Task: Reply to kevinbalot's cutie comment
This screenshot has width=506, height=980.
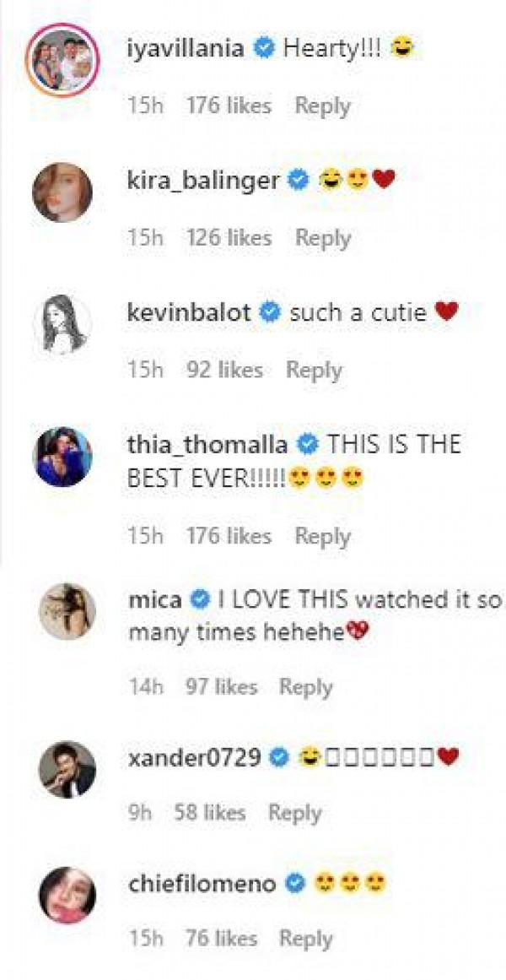Action: coord(314,370)
